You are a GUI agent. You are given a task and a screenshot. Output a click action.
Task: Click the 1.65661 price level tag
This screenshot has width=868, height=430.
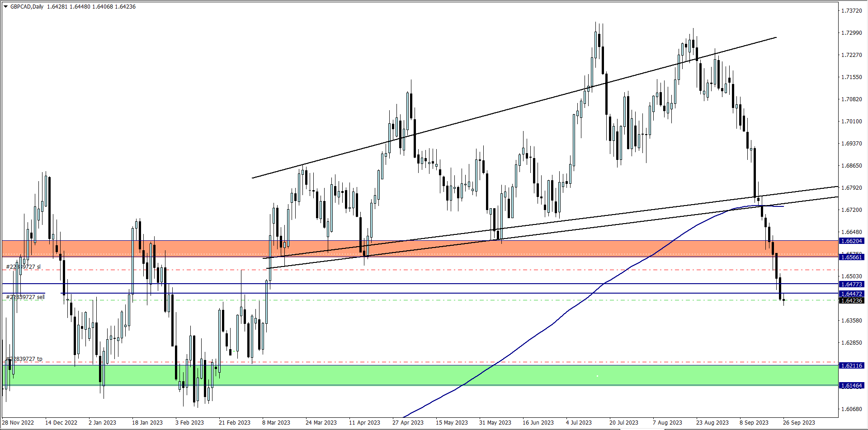pyautogui.click(x=851, y=257)
